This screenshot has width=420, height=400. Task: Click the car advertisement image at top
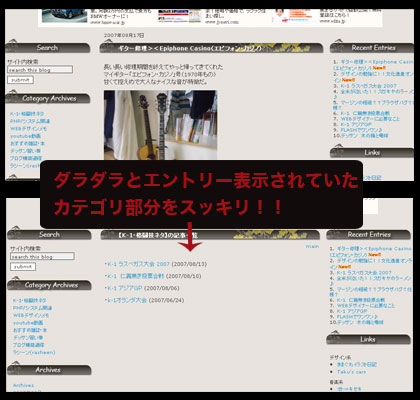[64, 16]
